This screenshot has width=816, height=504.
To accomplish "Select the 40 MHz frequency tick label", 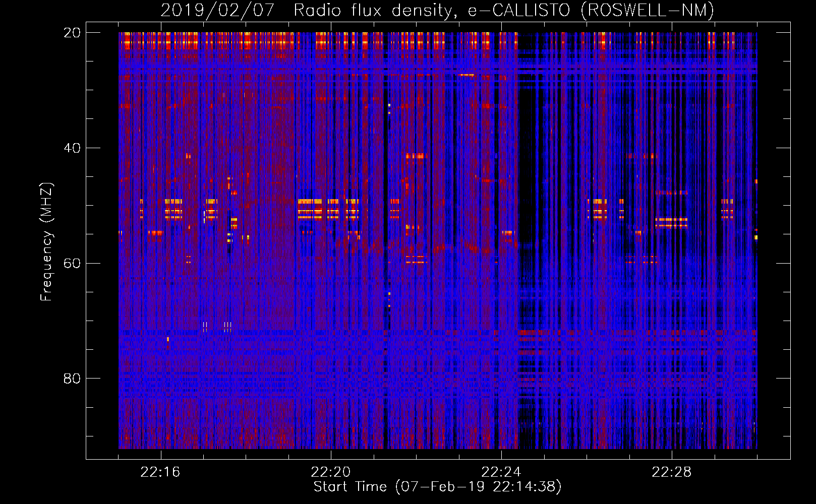I will click(72, 148).
